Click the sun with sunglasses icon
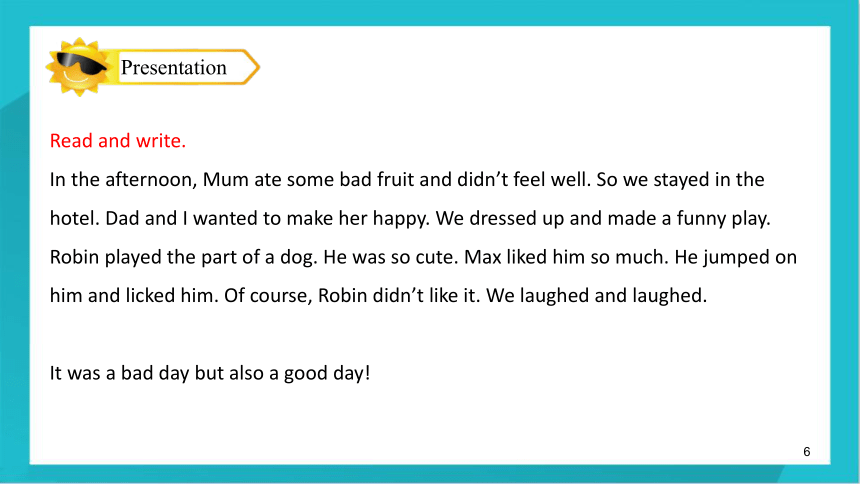 (x=78, y=67)
